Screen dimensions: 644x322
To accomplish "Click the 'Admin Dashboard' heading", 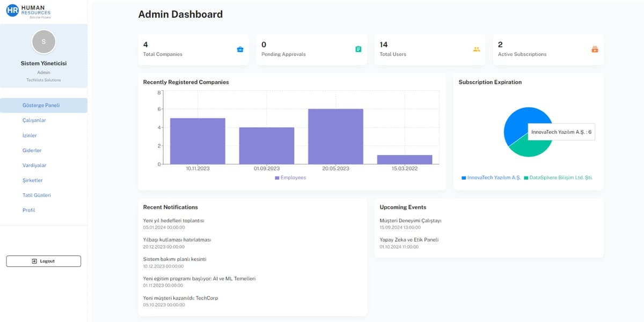I will click(x=180, y=14).
